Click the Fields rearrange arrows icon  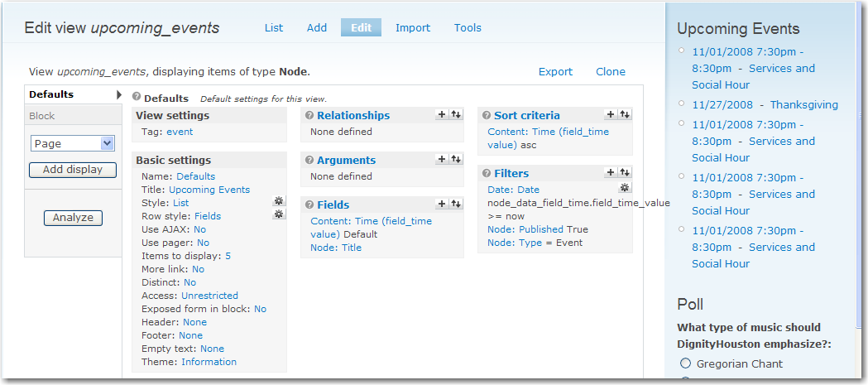(x=455, y=205)
